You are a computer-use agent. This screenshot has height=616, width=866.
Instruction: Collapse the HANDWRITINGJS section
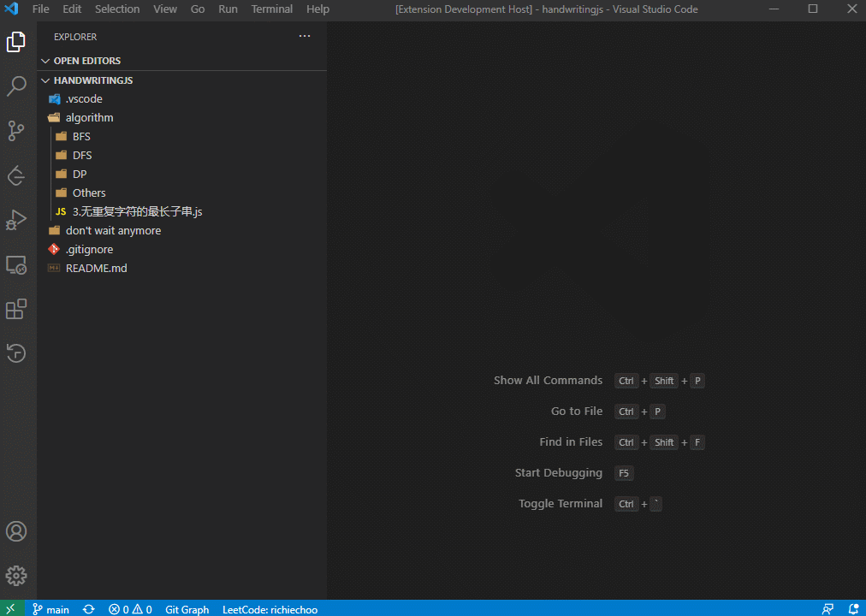[182, 80]
